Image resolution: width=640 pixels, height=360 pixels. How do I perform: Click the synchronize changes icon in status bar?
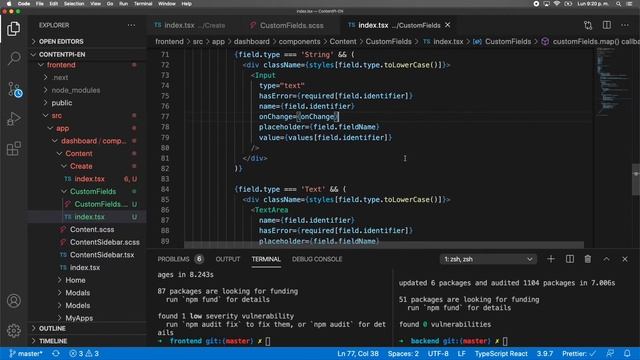click(x=56, y=353)
